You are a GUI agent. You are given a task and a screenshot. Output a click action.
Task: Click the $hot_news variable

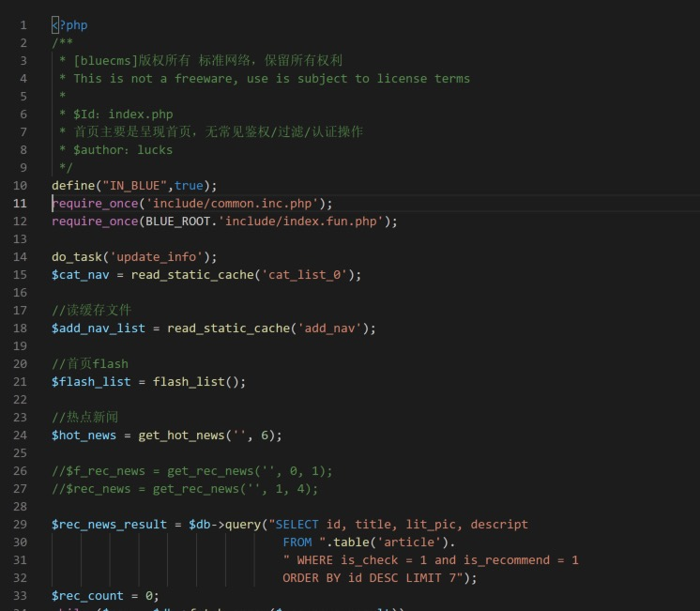coord(84,435)
